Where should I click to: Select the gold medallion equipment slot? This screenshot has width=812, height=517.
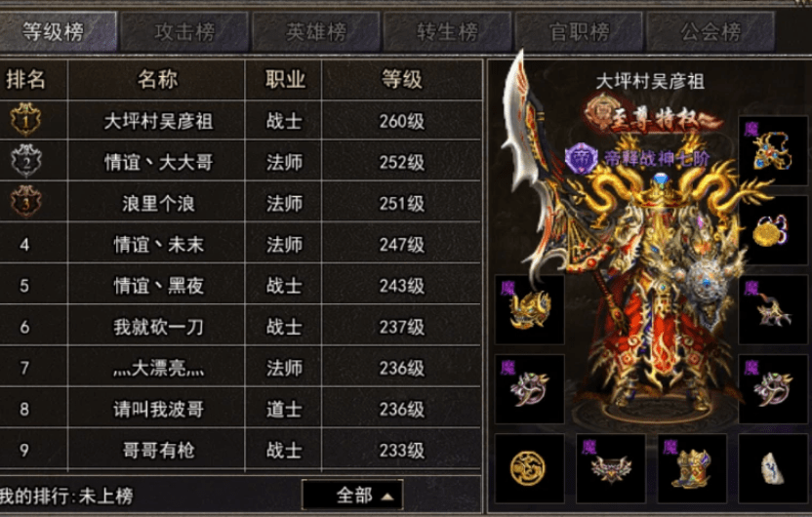[529, 468]
